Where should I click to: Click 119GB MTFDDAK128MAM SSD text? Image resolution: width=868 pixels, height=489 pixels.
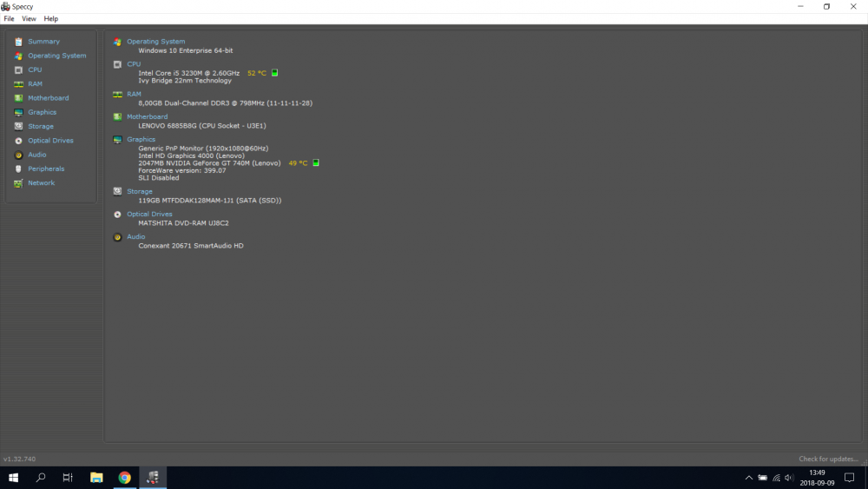[210, 201]
